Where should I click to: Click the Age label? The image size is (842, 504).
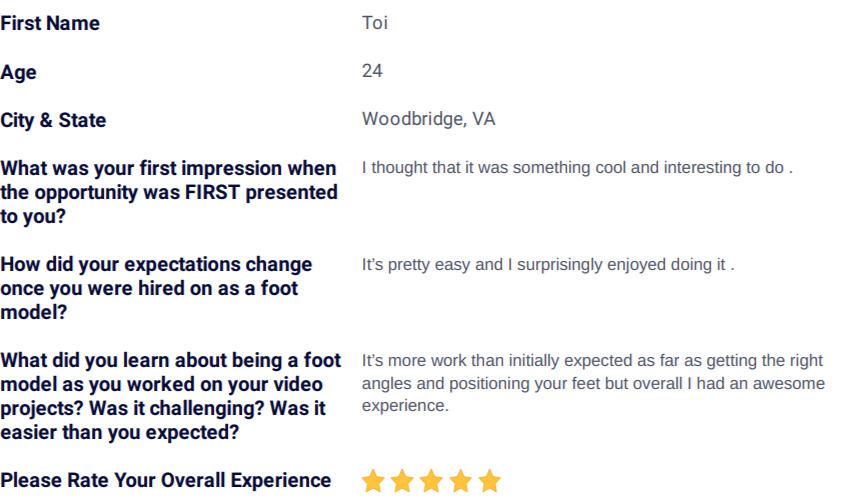(x=18, y=72)
